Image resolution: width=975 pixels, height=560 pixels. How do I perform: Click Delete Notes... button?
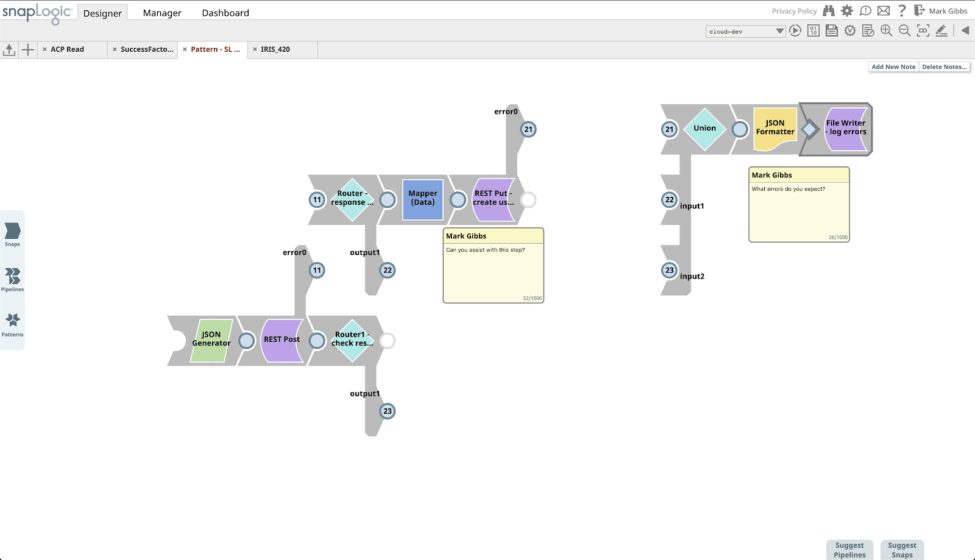point(945,67)
